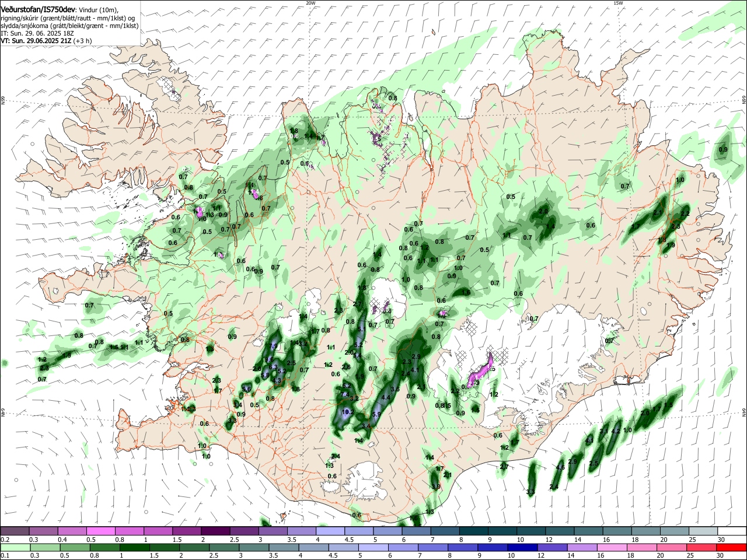The width and height of the screenshot is (747, 560).
Task: Click the 2.5 label in the bottom legend
Action: tap(214, 555)
